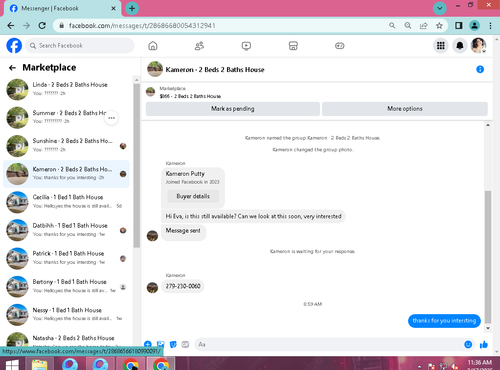Click the message pane scrollbar thumb
500x370 pixels.
(x=488, y=257)
